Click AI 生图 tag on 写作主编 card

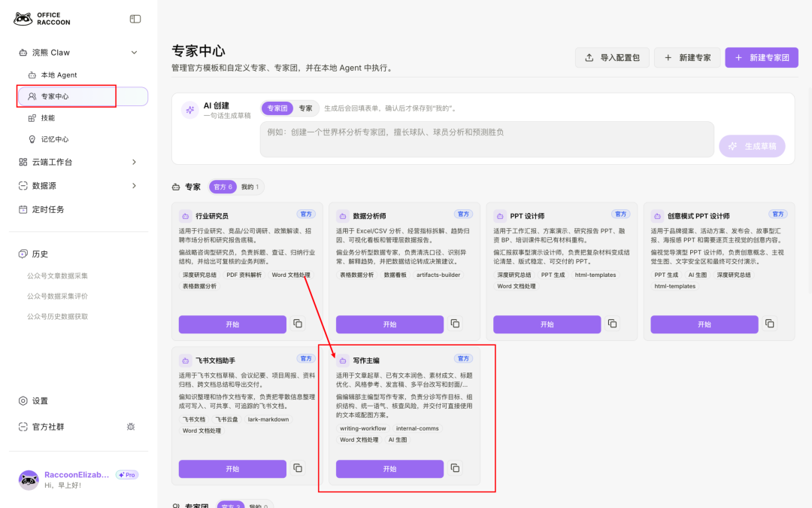click(398, 440)
